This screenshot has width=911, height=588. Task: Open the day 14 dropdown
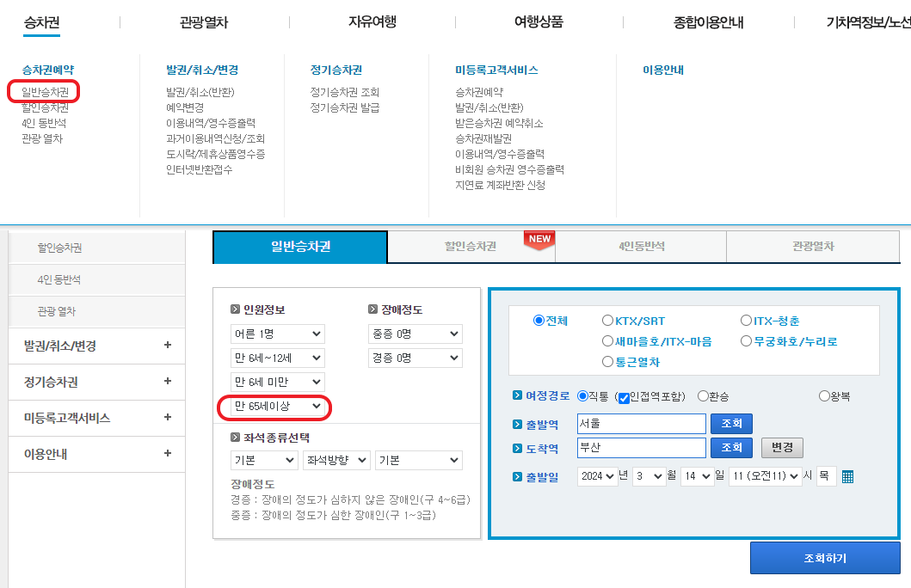pyautogui.click(x=697, y=476)
